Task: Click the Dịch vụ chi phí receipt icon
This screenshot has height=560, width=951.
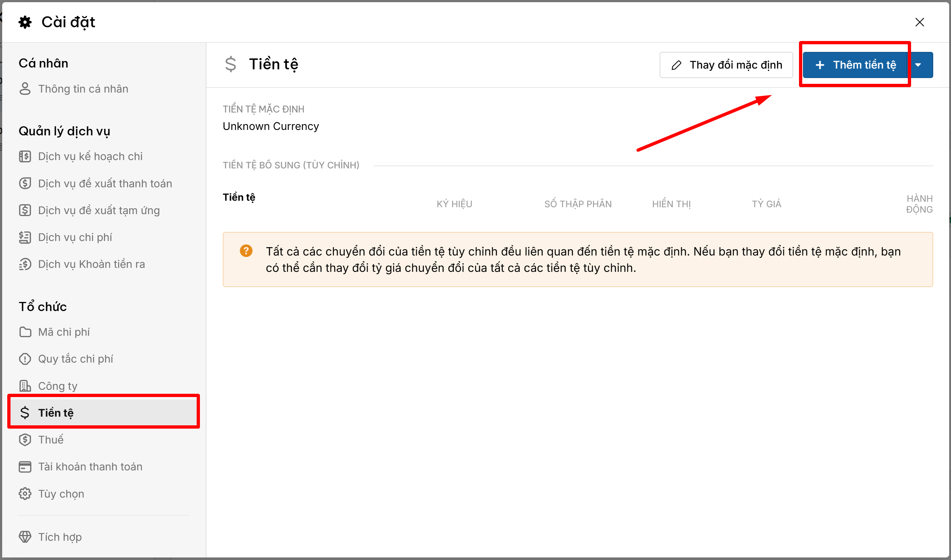Action: click(25, 237)
